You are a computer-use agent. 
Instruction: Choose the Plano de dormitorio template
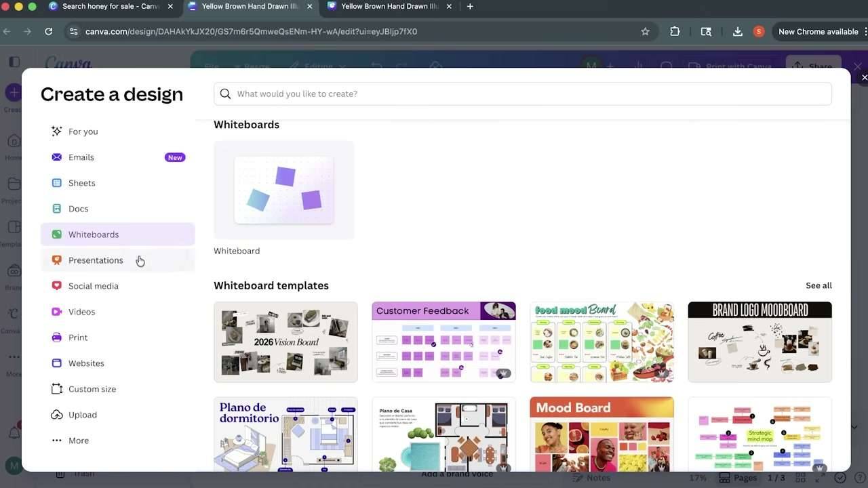point(285,434)
